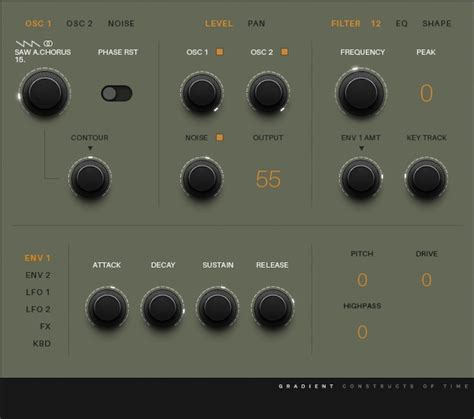
Task: Select the SHAPE tab
Action: (x=437, y=24)
